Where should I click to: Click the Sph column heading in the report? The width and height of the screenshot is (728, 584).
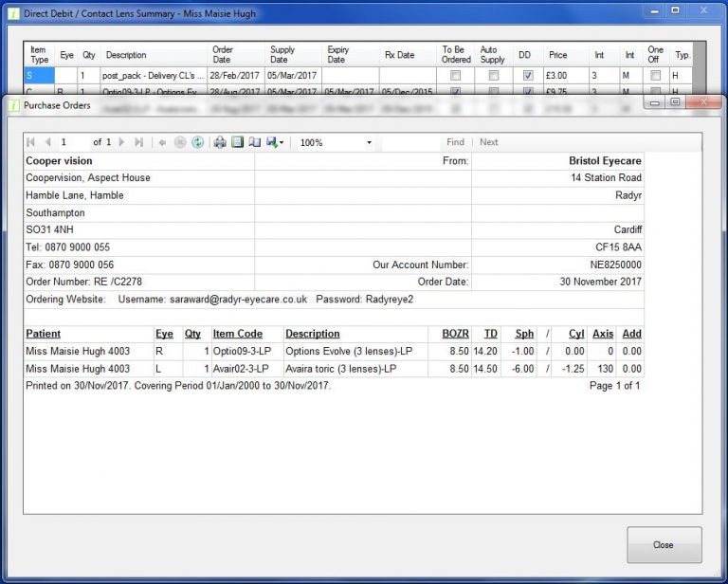click(524, 334)
